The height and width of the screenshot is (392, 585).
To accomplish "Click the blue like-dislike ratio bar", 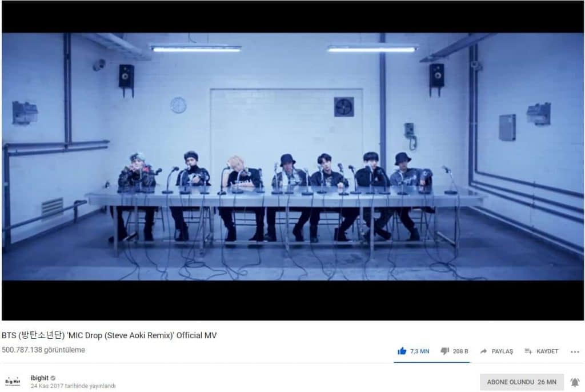I will pos(432,362).
